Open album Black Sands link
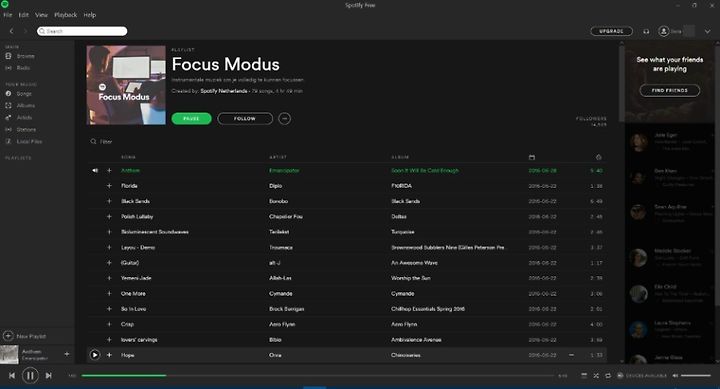Viewport: 720px width, 389px height. [x=405, y=201]
